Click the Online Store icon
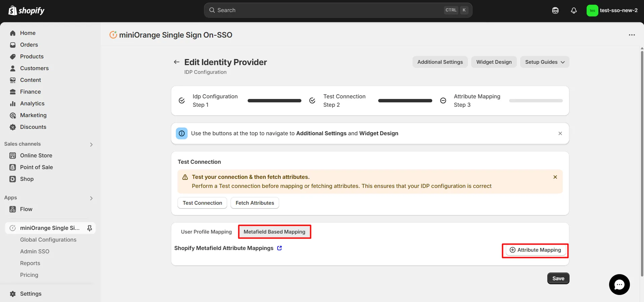The height and width of the screenshot is (302, 644). tap(13, 155)
